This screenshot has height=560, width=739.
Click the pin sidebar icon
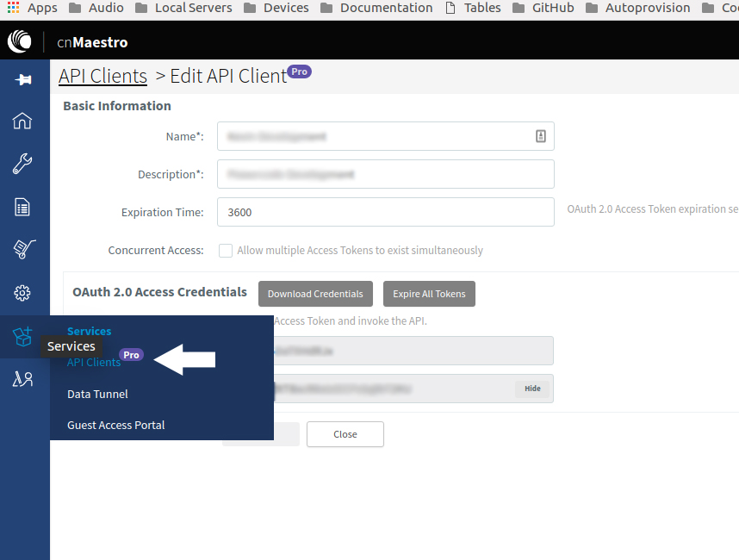coord(22,79)
